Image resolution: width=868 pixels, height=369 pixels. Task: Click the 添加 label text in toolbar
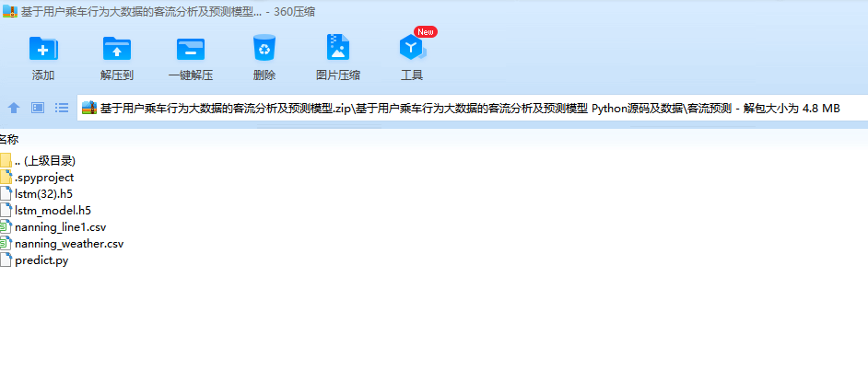pyautogui.click(x=43, y=75)
